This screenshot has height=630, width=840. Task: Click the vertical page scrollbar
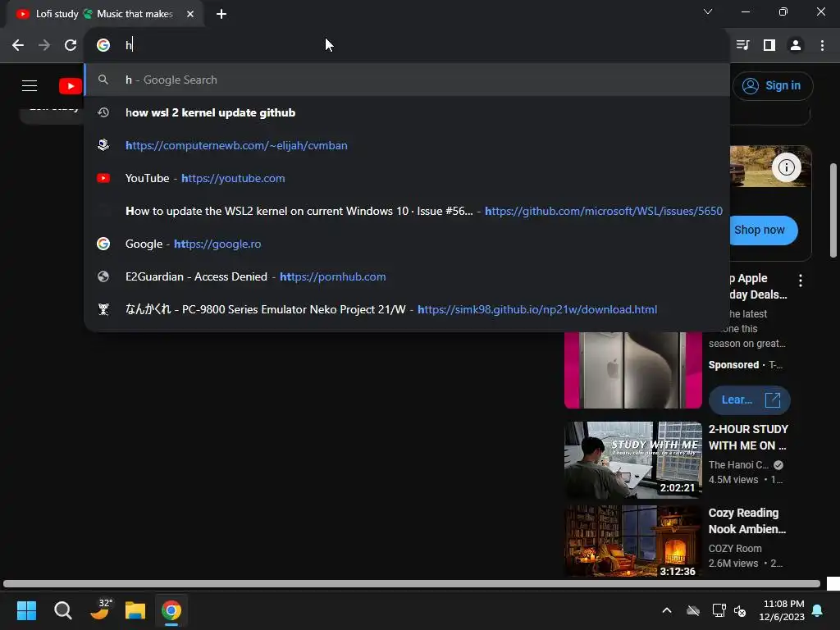click(x=833, y=210)
